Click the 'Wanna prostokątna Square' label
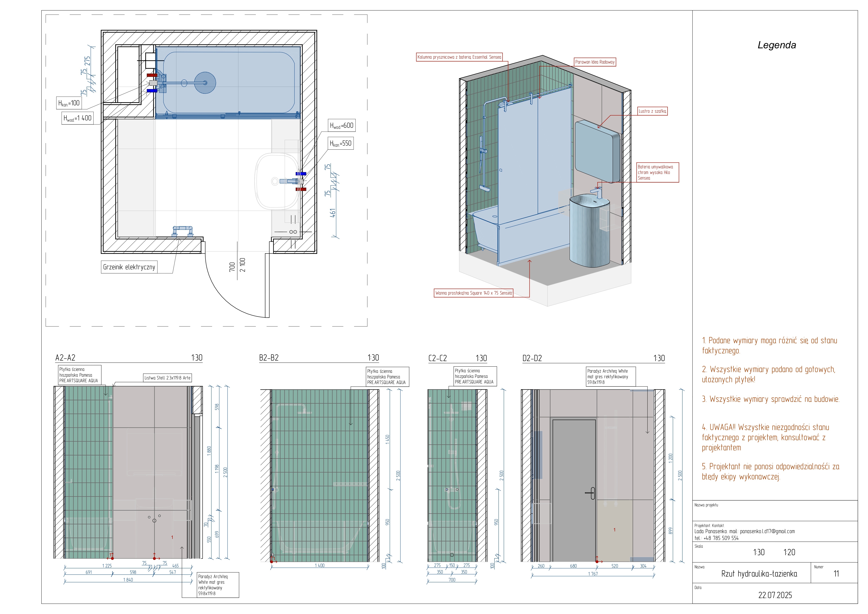Viewport: 868px width, 614px height. click(x=473, y=293)
